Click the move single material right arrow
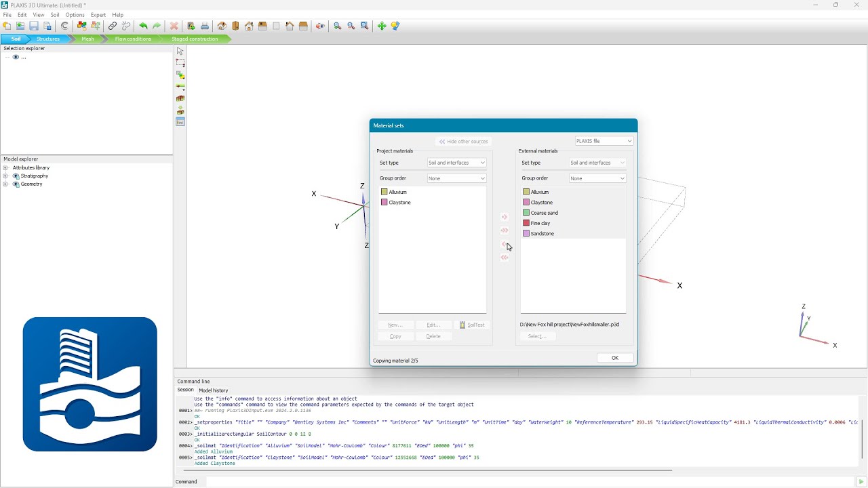The height and width of the screenshot is (488, 868). [505, 217]
